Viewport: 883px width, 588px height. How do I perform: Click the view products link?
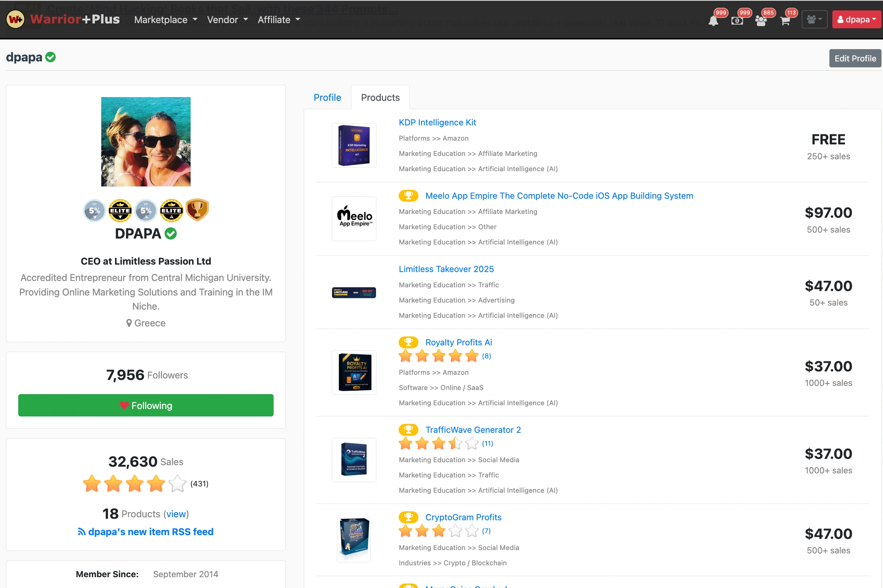(x=176, y=514)
